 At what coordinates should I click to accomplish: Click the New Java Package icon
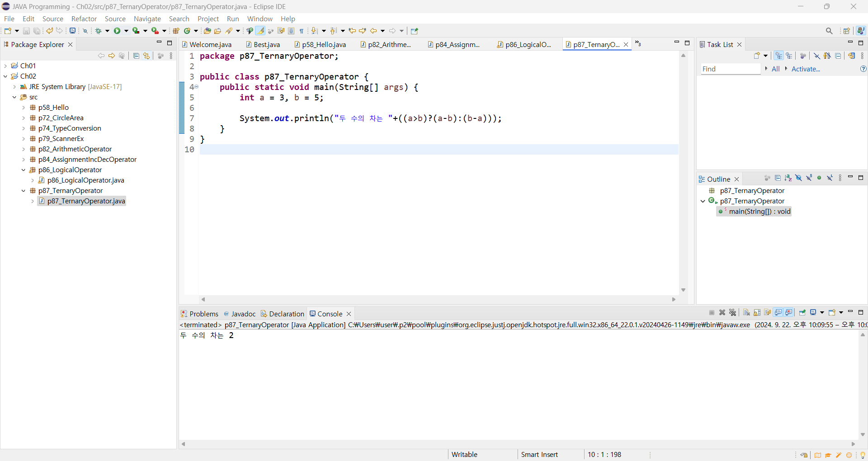tap(176, 31)
